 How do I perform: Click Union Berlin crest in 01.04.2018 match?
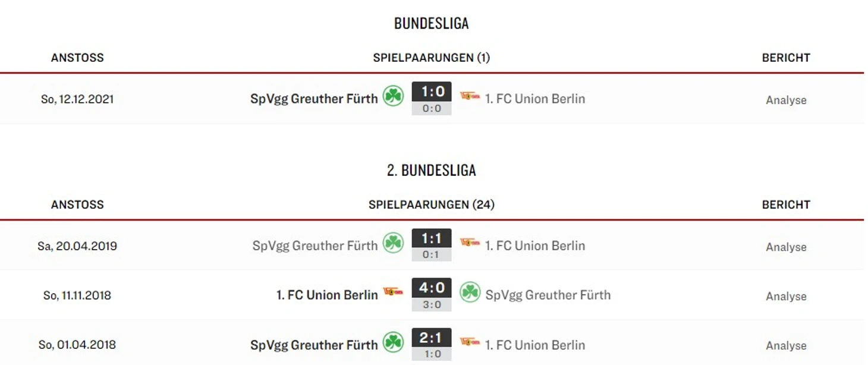(x=470, y=342)
